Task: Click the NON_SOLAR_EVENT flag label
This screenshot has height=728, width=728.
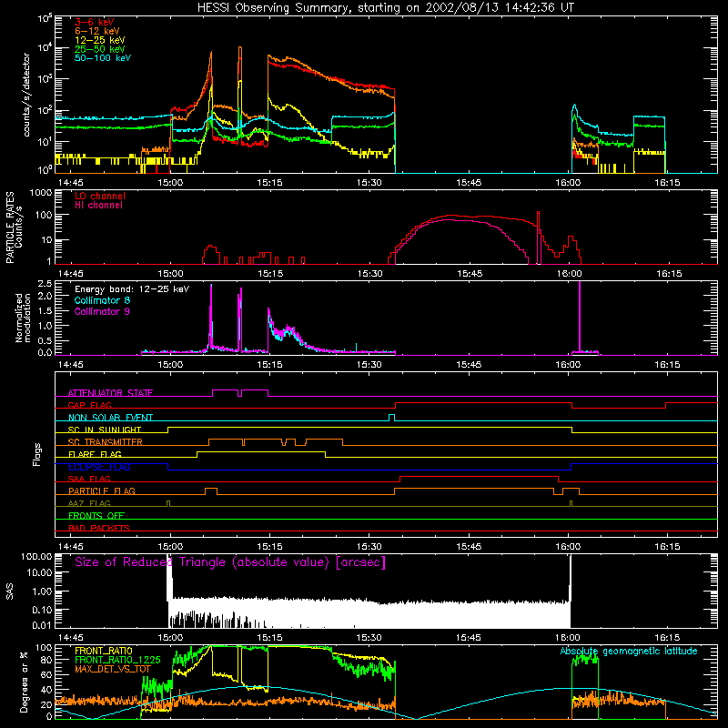Action: (110, 418)
